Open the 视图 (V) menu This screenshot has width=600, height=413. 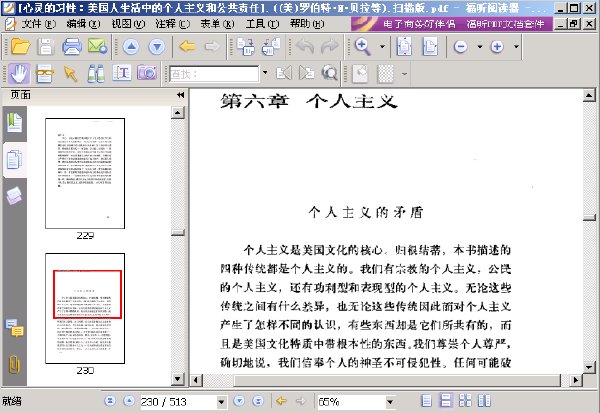coord(128,24)
